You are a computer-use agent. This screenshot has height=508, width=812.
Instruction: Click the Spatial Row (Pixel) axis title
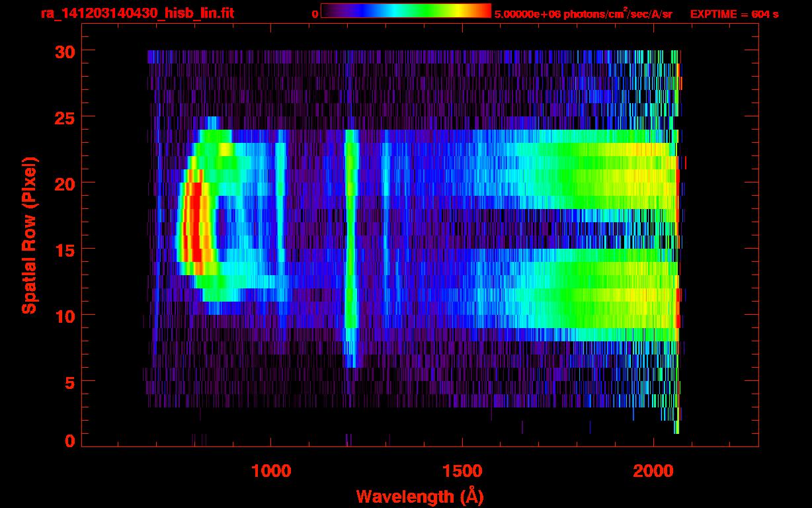(x=29, y=235)
